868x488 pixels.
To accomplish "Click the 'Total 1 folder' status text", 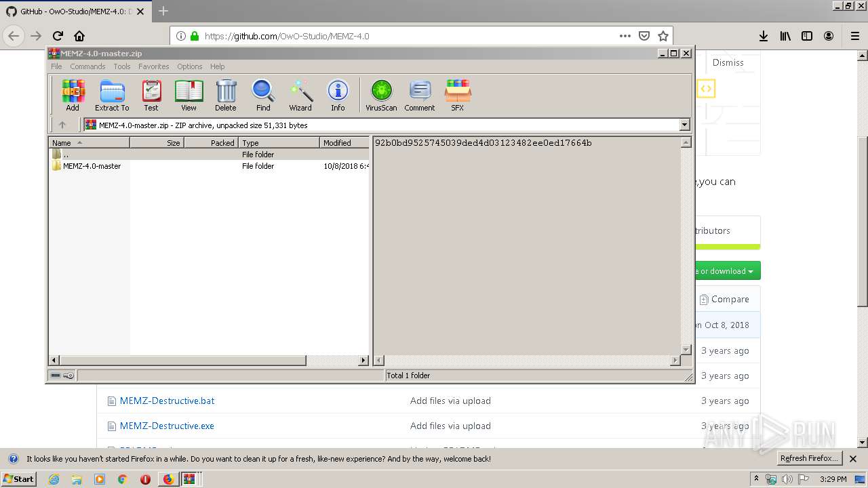I will (408, 375).
